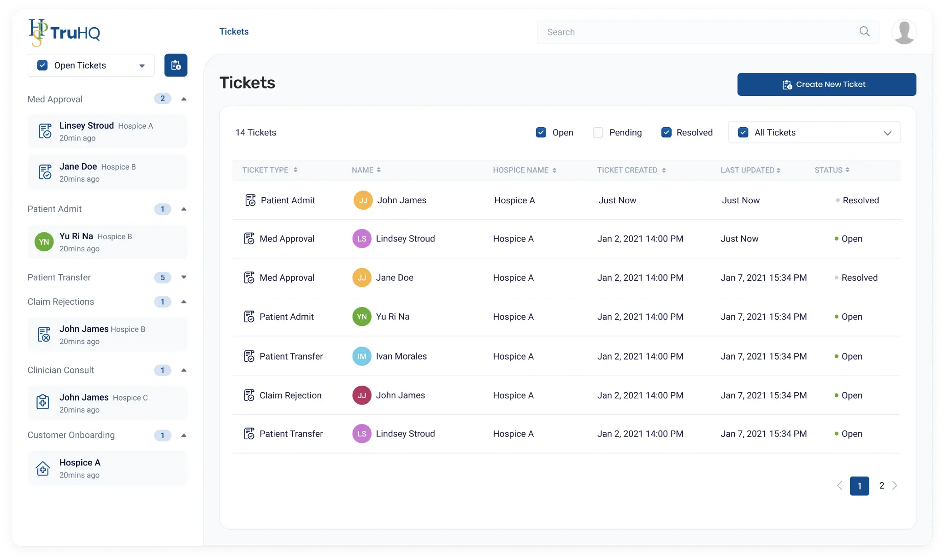Viewport: 944px width, 560px height.
Task: Open the Open Tickets dropdown
Action: tap(141, 65)
